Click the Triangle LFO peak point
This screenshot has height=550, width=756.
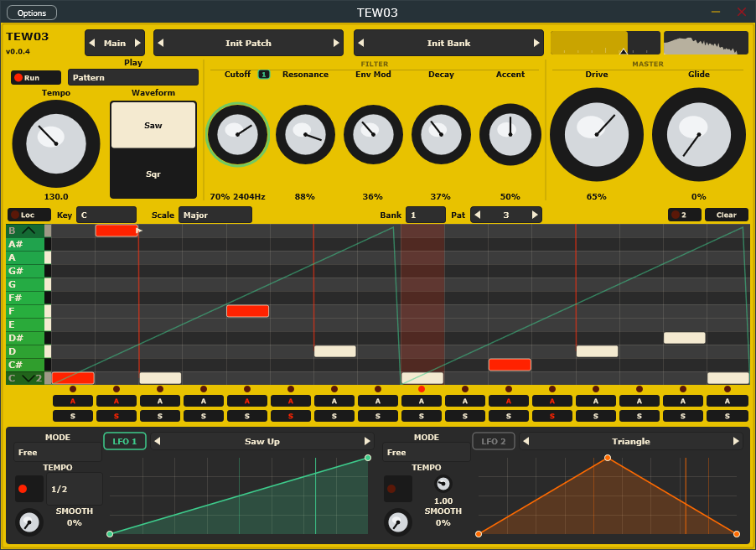(608, 458)
